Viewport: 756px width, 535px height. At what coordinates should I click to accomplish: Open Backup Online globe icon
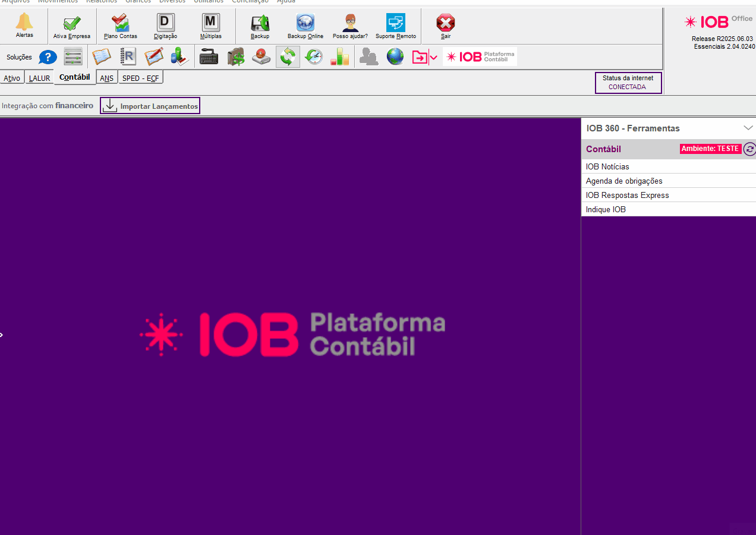click(305, 23)
